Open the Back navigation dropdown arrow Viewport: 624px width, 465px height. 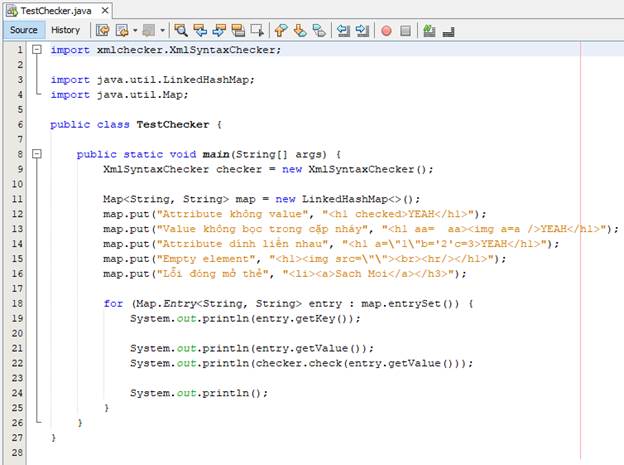coord(135,31)
